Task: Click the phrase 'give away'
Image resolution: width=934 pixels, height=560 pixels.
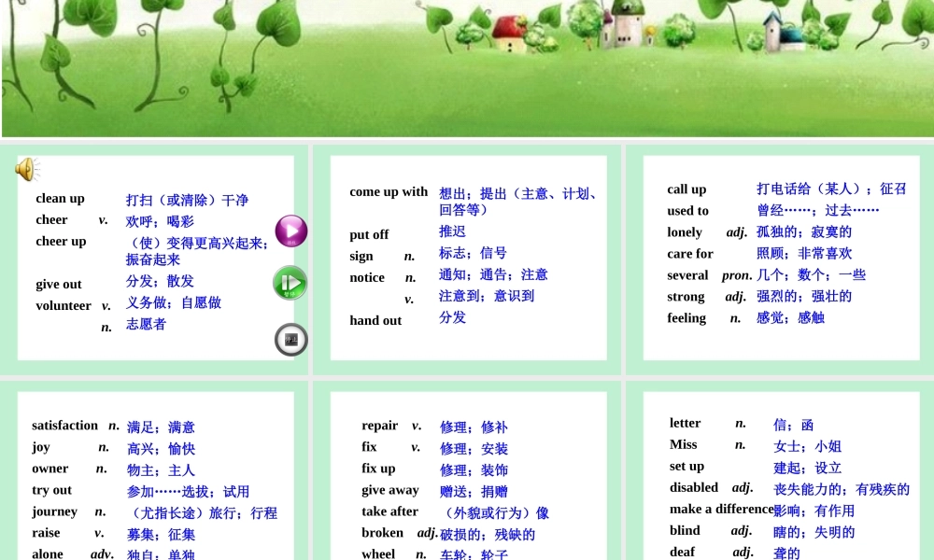Action: click(x=390, y=490)
